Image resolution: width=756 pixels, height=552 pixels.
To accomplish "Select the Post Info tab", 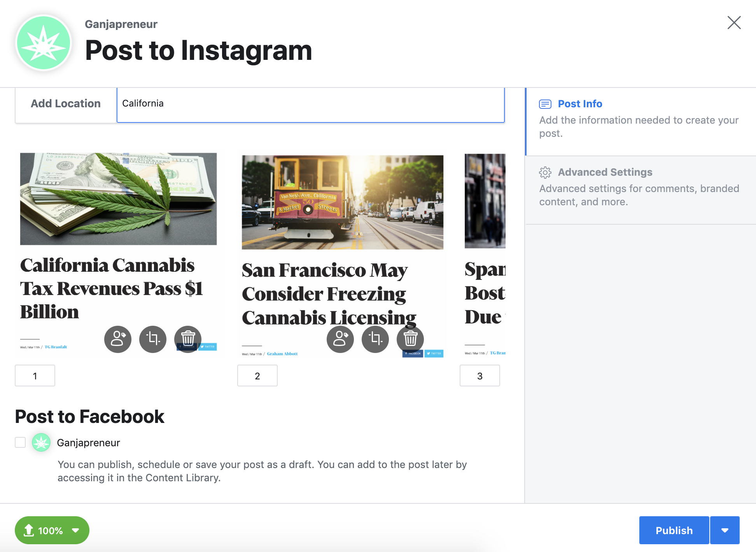I will pyautogui.click(x=580, y=105).
